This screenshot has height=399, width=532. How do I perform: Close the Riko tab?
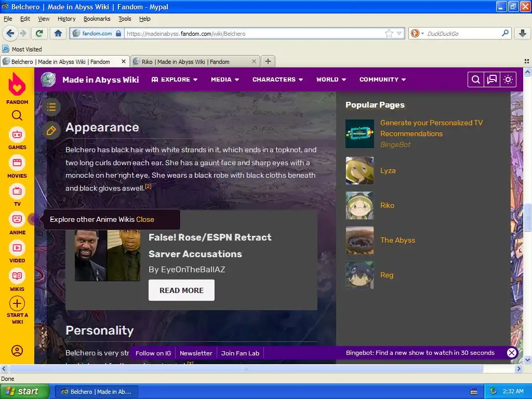coord(254,61)
